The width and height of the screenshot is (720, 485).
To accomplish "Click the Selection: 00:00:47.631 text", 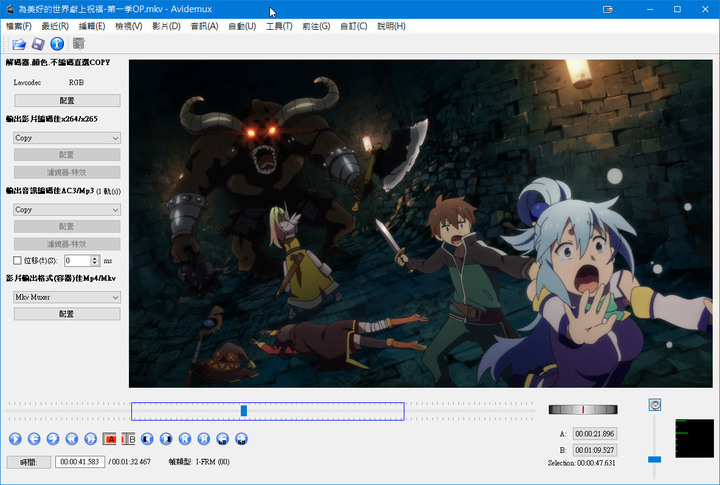I will [581, 463].
